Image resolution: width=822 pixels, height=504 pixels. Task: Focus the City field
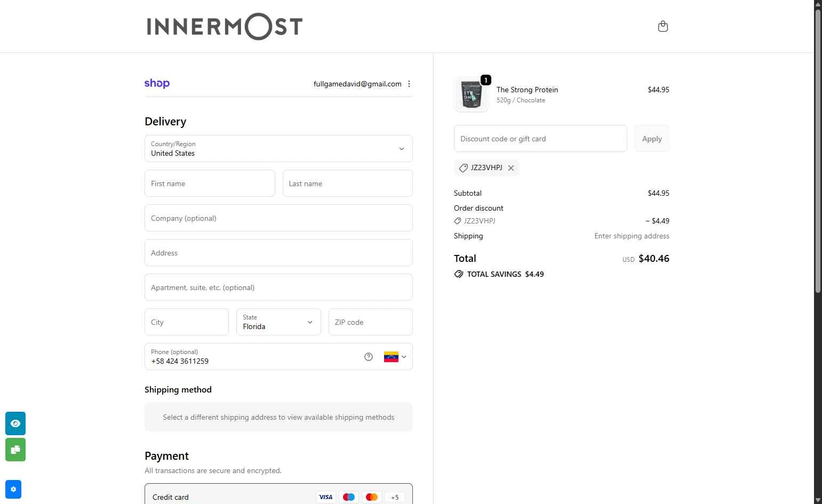click(x=187, y=322)
